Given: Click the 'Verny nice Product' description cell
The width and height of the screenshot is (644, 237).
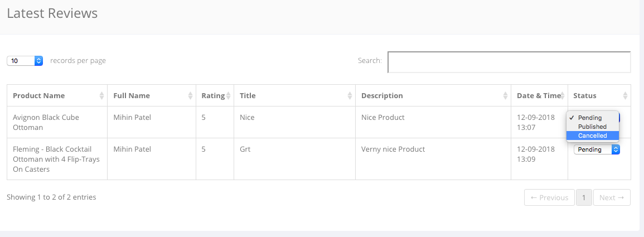Looking at the screenshot, I should pyautogui.click(x=393, y=149).
